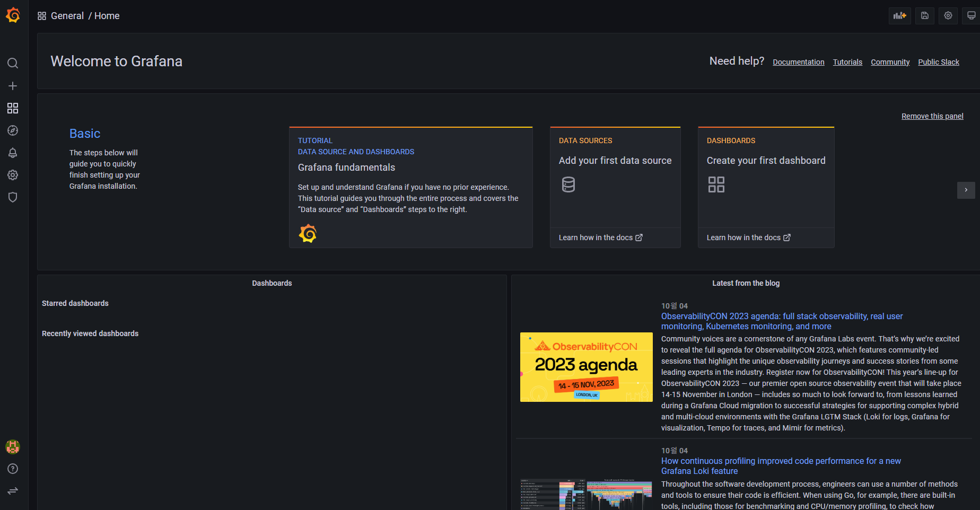Open the Grafana fundamentals tutorial card
980x510 pixels.
(x=411, y=187)
